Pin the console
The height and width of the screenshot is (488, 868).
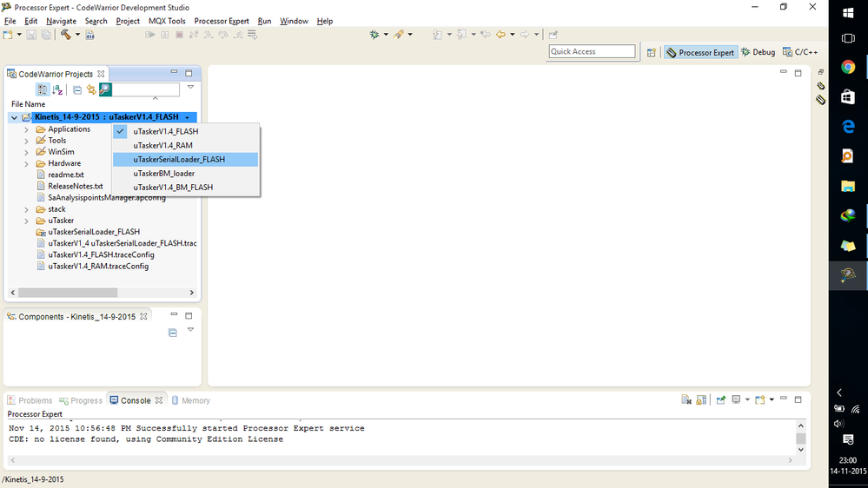pos(721,399)
